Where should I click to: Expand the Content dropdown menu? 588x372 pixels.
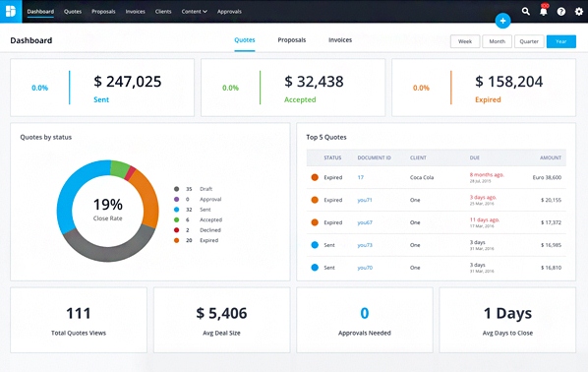[x=195, y=12]
